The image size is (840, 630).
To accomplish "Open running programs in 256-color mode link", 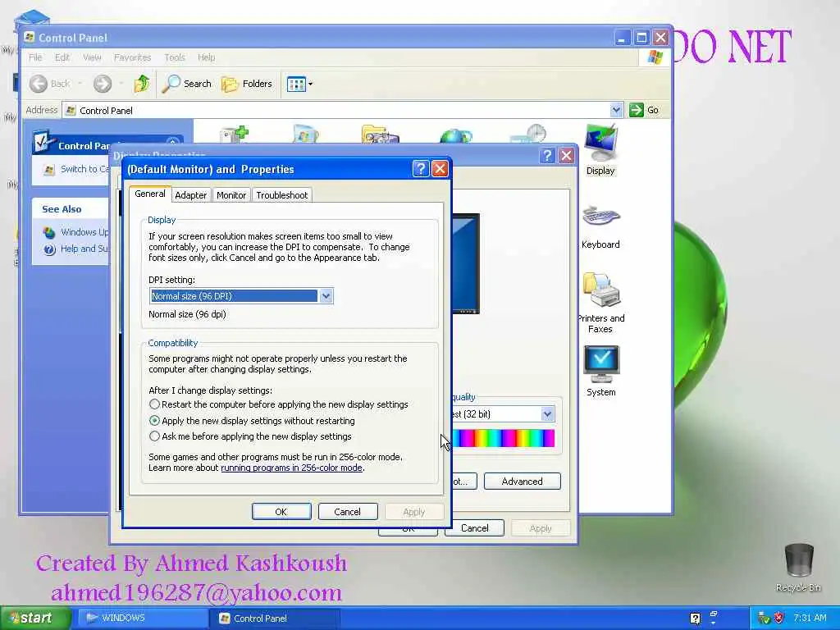I will click(291, 468).
